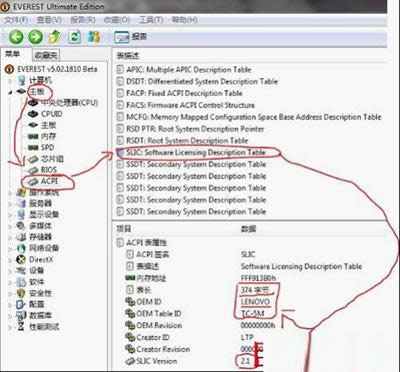Open the 工具(T) menu
The image size is (400, 372).
coord(151,20)
